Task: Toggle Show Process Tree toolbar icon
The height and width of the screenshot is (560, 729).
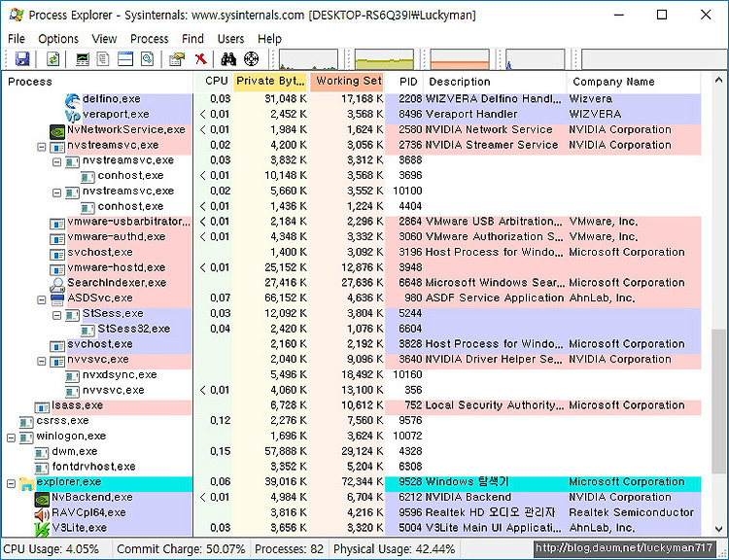Action: pyautogui.click(x=103, y=59)
